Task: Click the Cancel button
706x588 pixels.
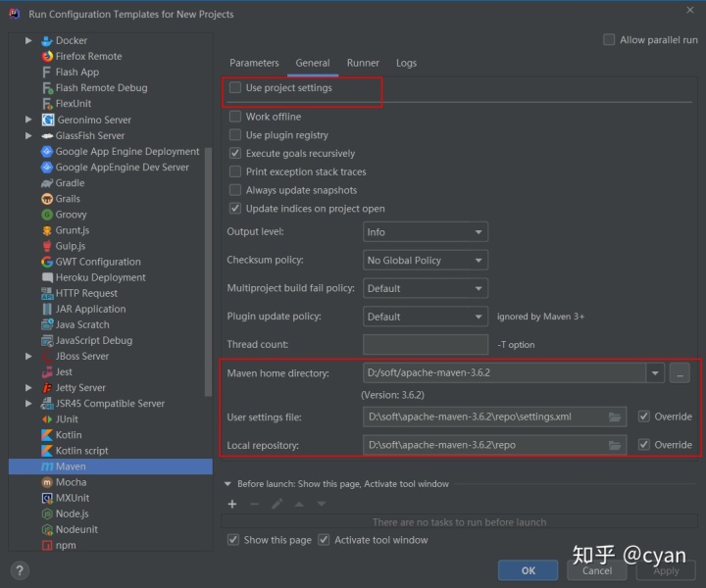Action: (597, 570)
